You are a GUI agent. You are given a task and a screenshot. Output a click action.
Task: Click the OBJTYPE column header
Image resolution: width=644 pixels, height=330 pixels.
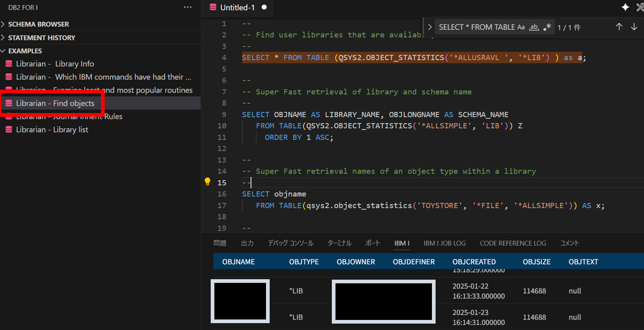pyautogui.click(x=304, y=262)
